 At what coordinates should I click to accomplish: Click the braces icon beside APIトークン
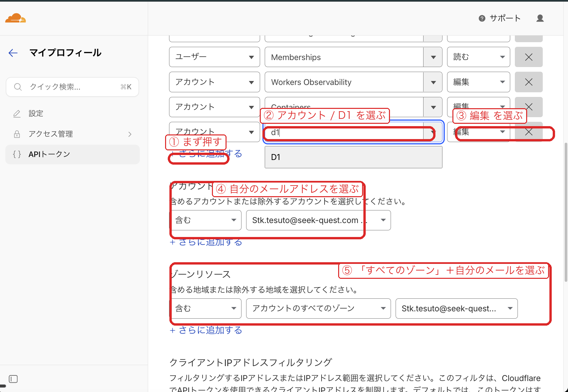click(x=17, y=154)
